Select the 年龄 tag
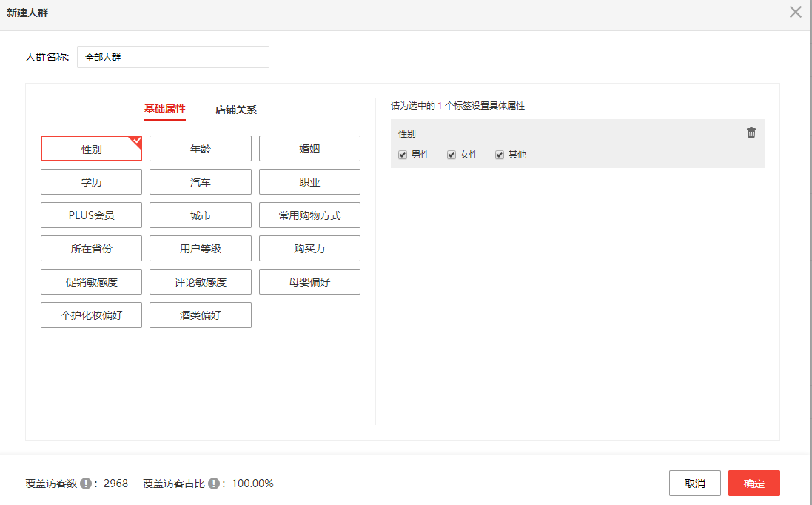Image resolution: width=812 pixels, height=505 pixels. pos(200,149)
